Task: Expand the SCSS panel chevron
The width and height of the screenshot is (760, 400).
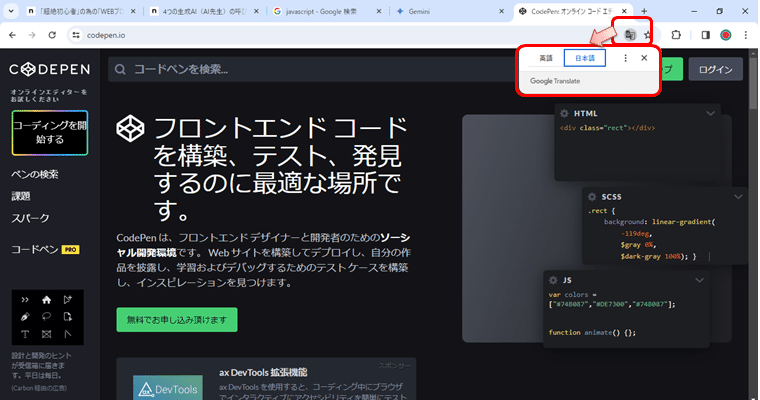Action: (x=738, y=197)
